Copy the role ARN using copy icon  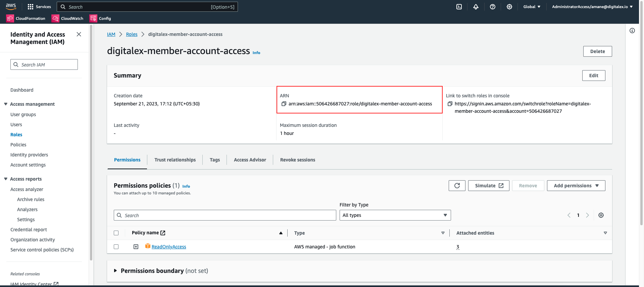(x=284, y=104)
